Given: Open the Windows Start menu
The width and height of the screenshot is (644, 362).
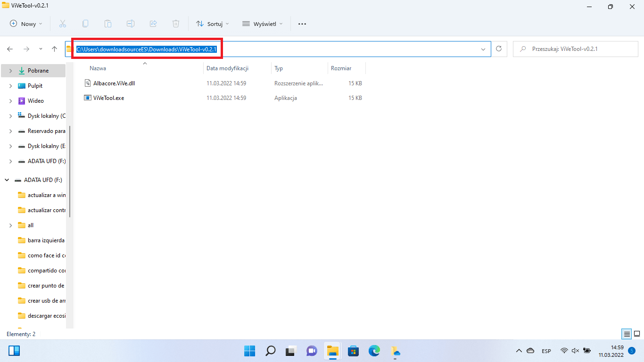Looking at the screenshot, I should (249, 351).
